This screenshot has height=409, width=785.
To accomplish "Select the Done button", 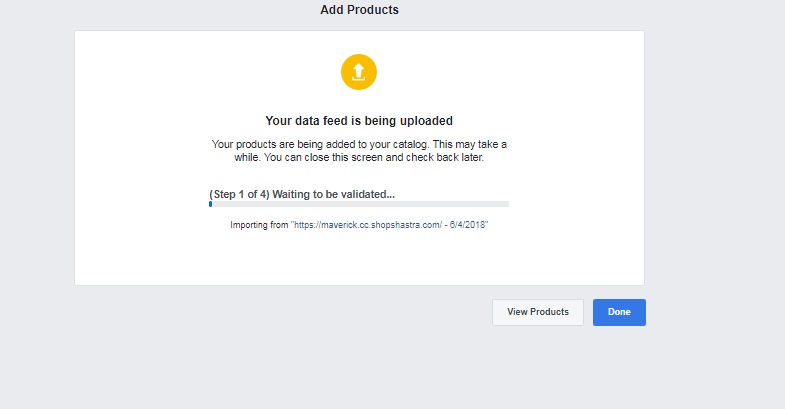I will (x=619, y=312).
